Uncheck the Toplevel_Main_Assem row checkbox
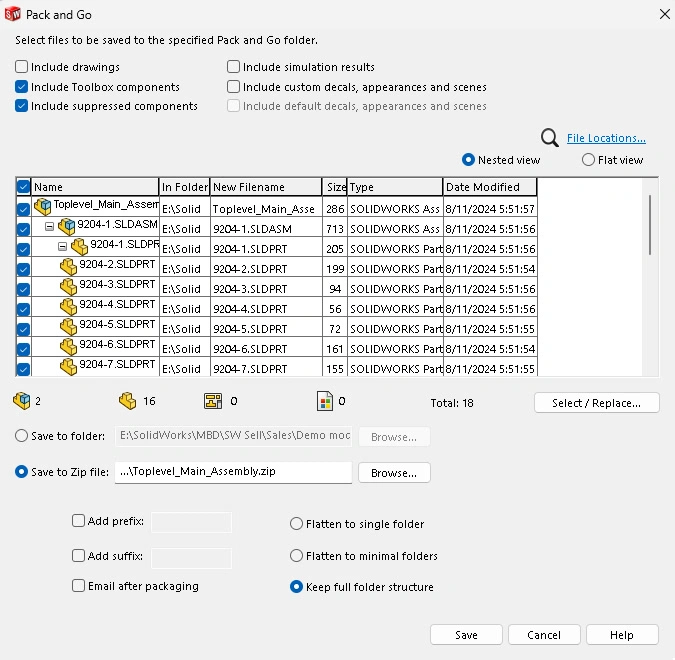 (23, 209)
